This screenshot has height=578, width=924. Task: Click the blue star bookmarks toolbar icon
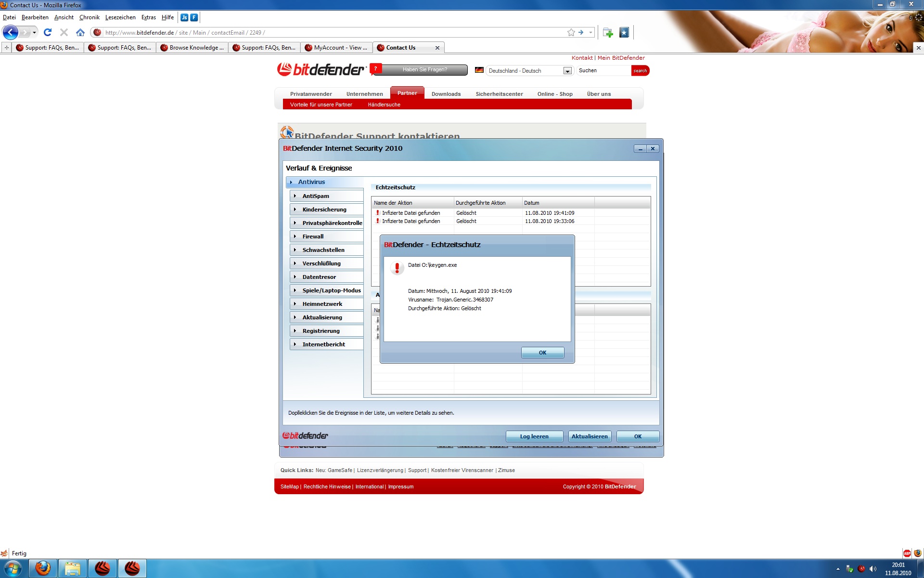click(624, 32)
